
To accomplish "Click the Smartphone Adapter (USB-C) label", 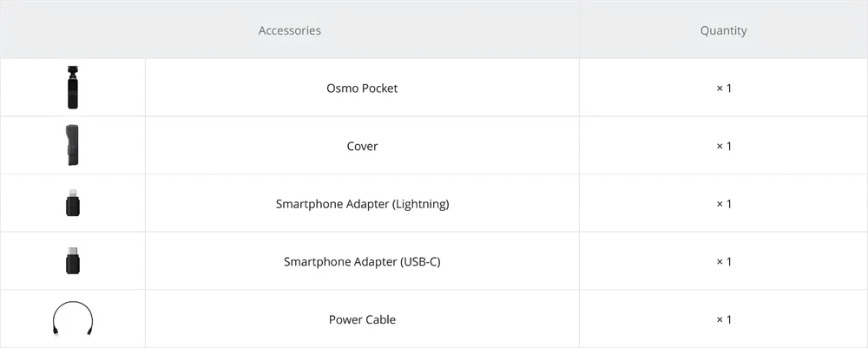I will (x=362, y=262).
